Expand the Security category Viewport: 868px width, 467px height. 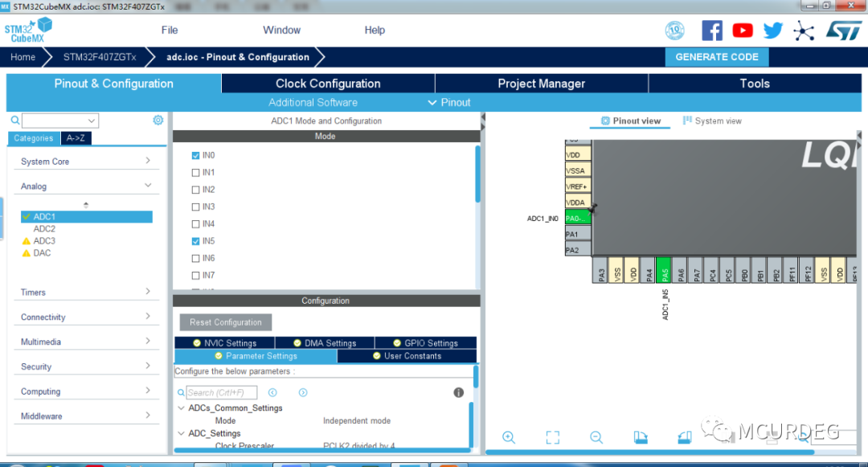86,367
